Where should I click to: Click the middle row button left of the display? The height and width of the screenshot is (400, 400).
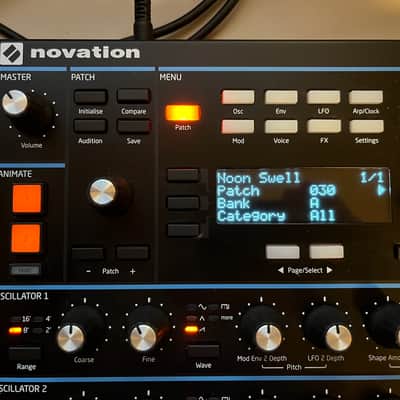point(183,203)
